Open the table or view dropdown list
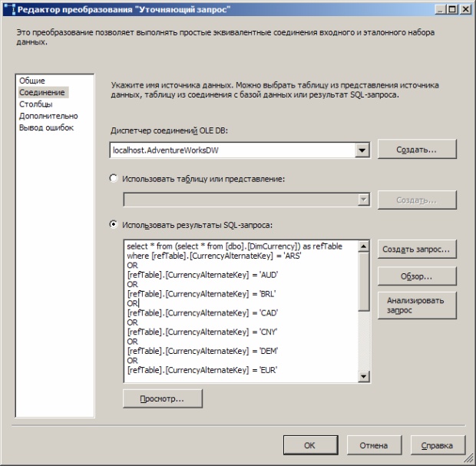The height and width of the screenshot is (466, 476). [363, 200]
